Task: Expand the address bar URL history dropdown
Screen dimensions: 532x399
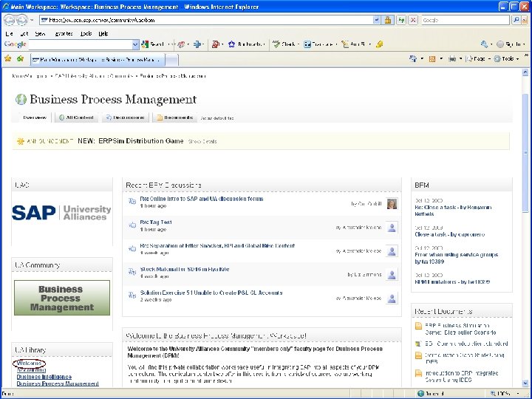Action: click(377, 21)
